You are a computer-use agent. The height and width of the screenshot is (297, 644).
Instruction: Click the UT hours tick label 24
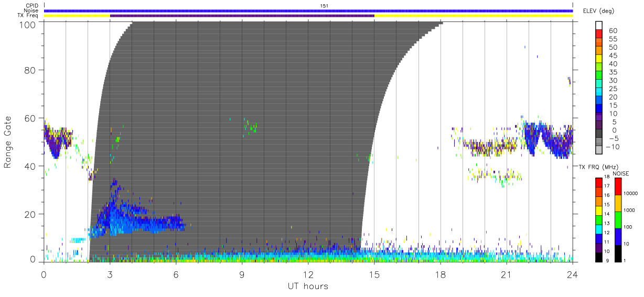tap(573, 274)
